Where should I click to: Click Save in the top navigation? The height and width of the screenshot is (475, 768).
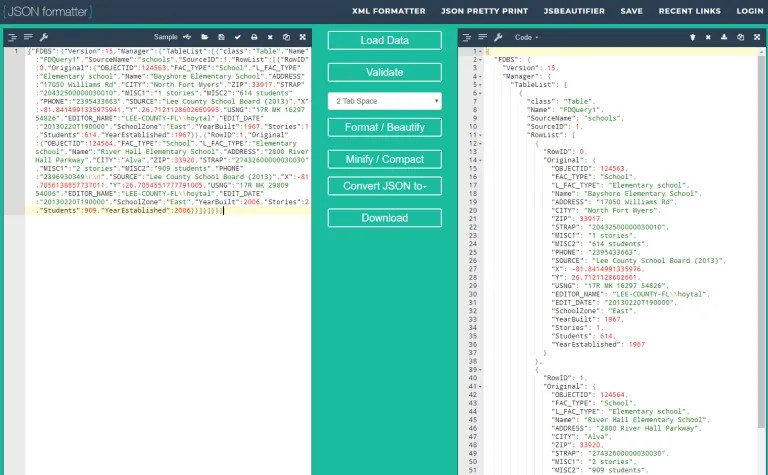click(x=631, y=11)
